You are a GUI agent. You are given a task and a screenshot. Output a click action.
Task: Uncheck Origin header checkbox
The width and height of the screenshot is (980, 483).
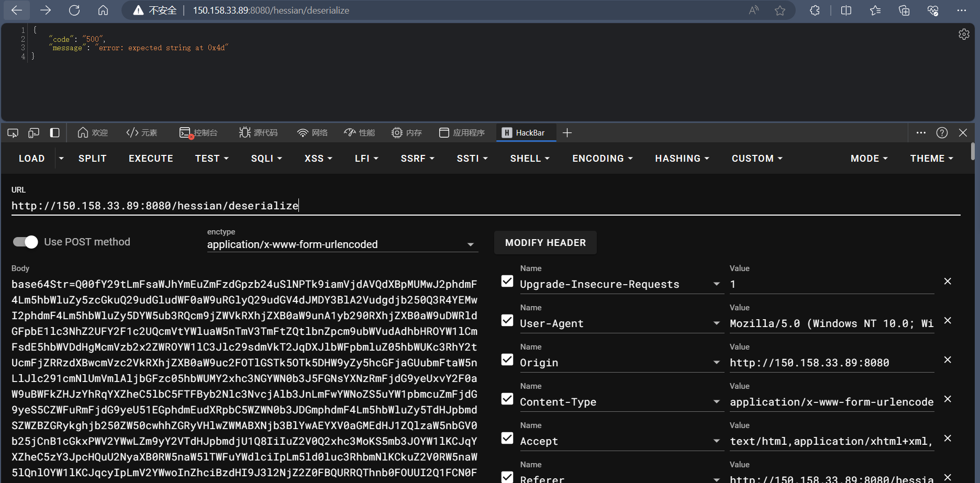click(507, 360)
